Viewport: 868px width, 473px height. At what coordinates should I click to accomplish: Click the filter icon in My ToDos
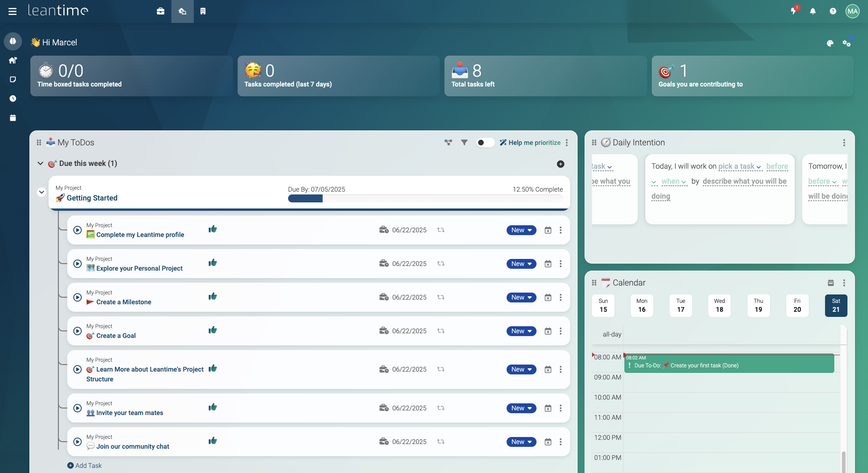click(464, 143)
